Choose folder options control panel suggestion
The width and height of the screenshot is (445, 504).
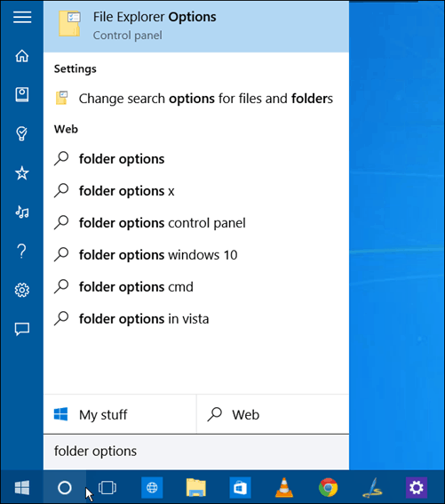coord(196,223)
